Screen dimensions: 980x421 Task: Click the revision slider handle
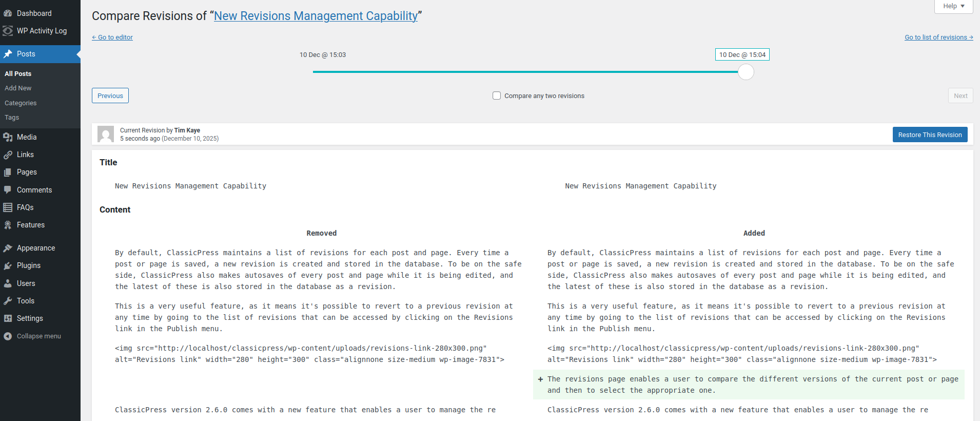click(746, 72)
